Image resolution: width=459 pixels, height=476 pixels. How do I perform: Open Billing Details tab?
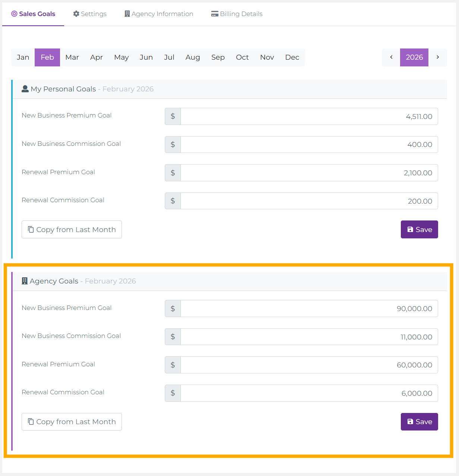coord(237,14)
